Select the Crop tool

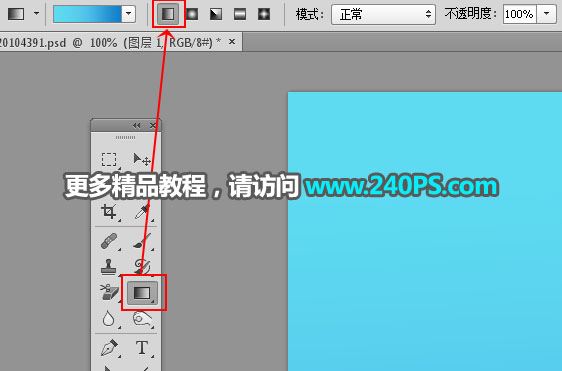[109, 212]
